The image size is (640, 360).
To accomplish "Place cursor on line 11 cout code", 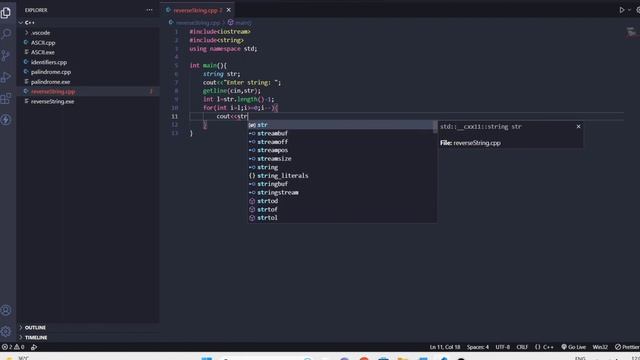I will 232,116.
